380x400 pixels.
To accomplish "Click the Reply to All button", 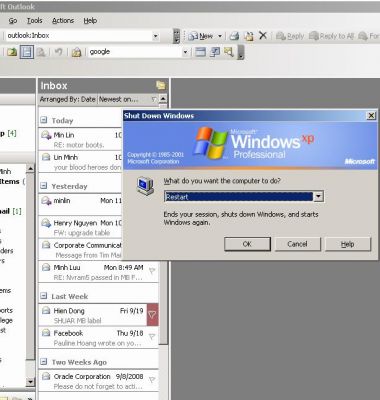I will point(332,36).
